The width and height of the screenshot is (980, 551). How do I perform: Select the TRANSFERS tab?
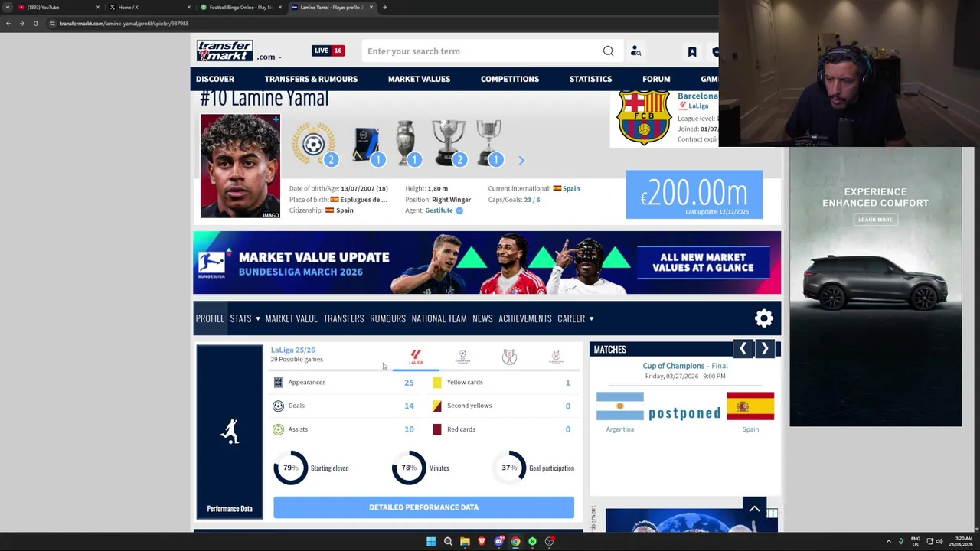[x=344, y=318]
